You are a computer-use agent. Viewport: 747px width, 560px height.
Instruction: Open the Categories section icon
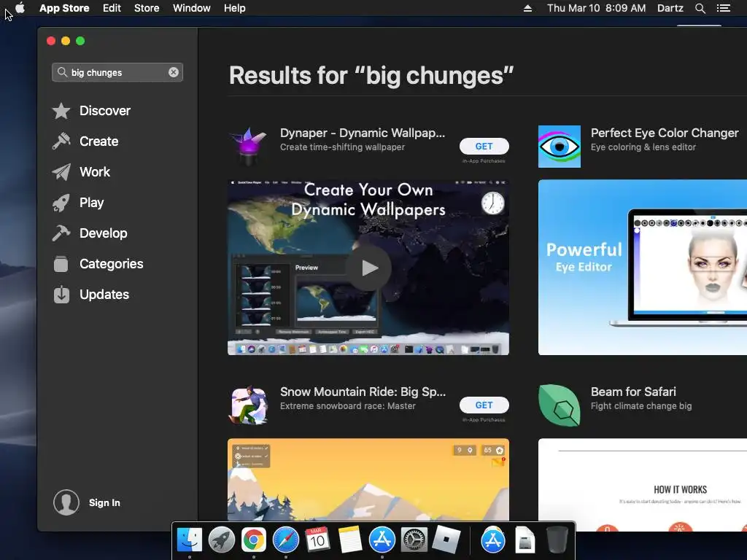click(61, 264)
